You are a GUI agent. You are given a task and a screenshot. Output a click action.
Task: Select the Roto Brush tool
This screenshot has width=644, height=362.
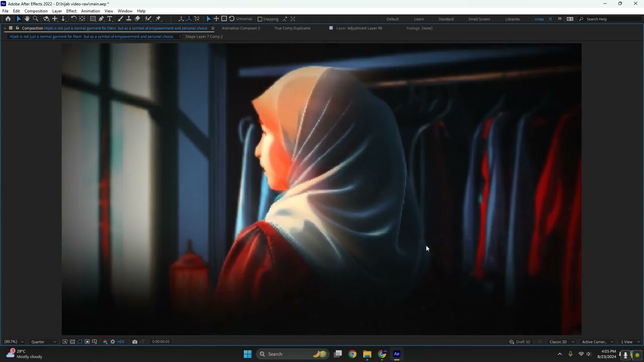pyautogui.click(x=148, y=19)
